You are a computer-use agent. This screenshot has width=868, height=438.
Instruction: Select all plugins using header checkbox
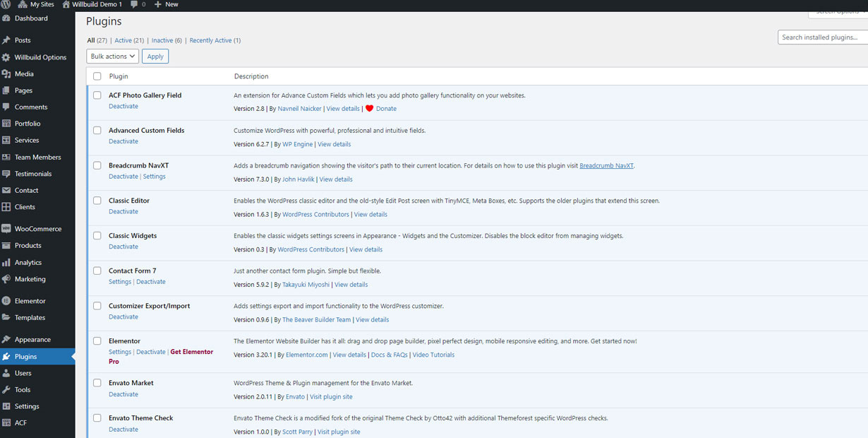click(97, 76)
